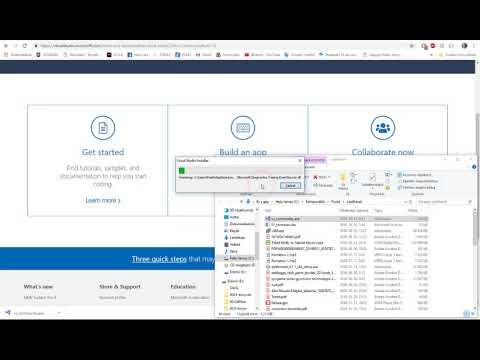Open the Explorer address history dropdown
Viewport: 480px width, 360px height.
pos(405,202)
